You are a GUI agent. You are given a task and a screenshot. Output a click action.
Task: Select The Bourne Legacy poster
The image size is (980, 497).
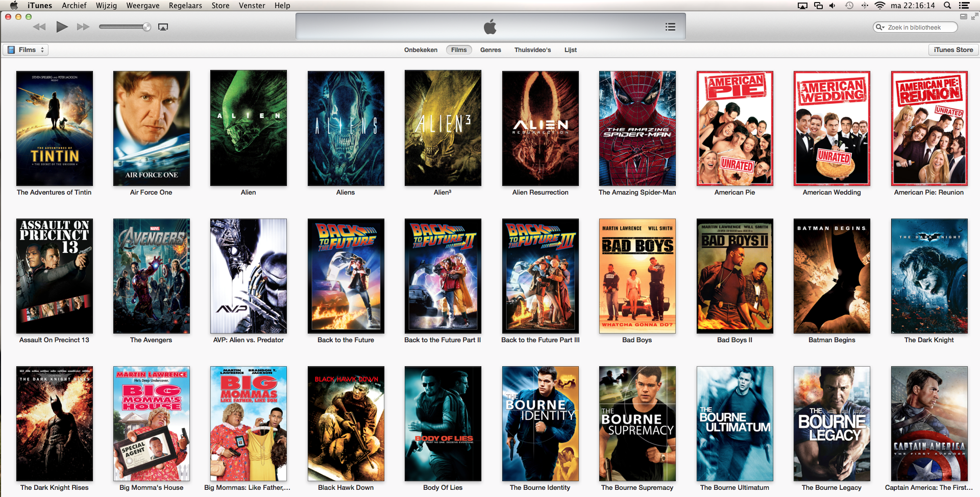832,423
